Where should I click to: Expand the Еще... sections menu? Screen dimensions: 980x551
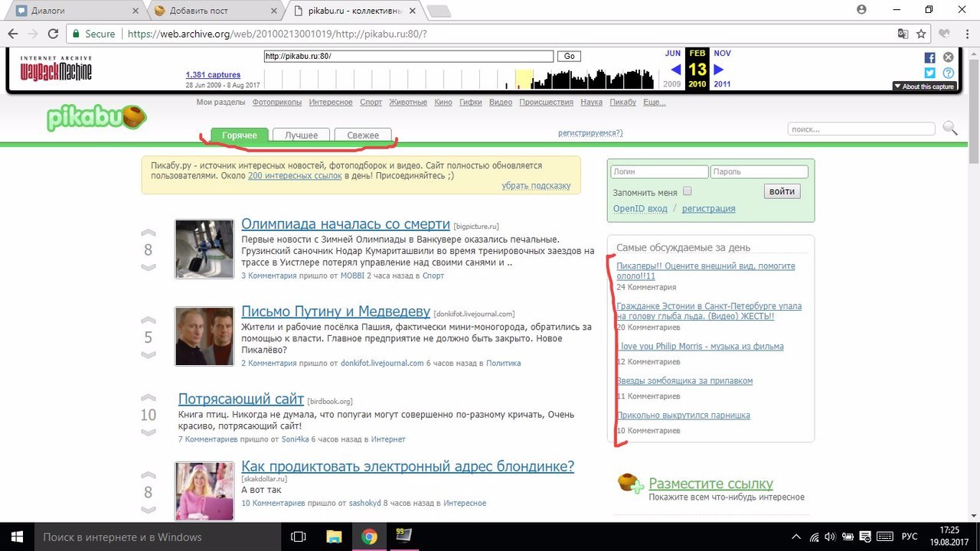tap(655, 102)
